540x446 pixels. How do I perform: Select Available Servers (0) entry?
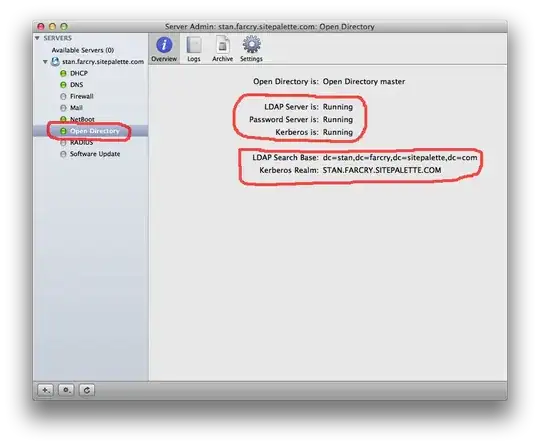pyautogui.click(x=83, y=50)
